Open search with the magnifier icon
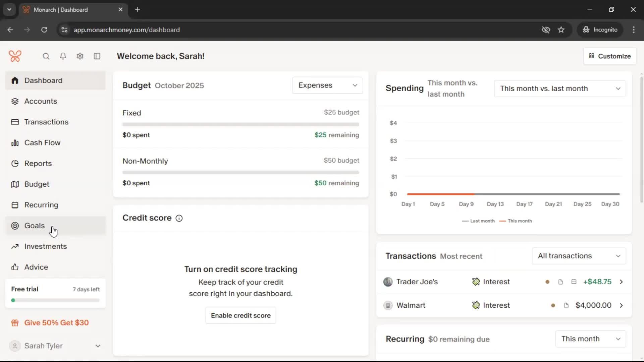Screen dimensions: 644x362 click(x=46, y=56)
